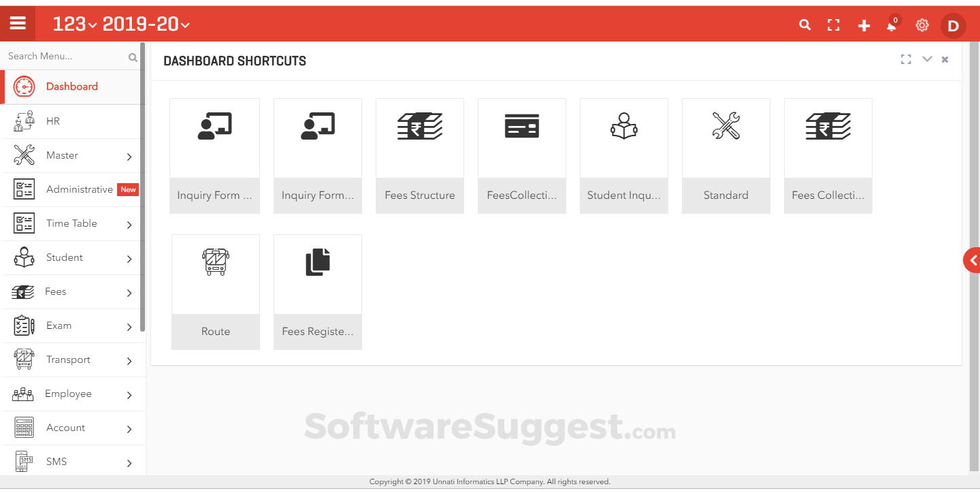The width and height of the screenshot is (980, 493).
Task: Open the Fees Register documents tile
Action: tap(318, 292)
